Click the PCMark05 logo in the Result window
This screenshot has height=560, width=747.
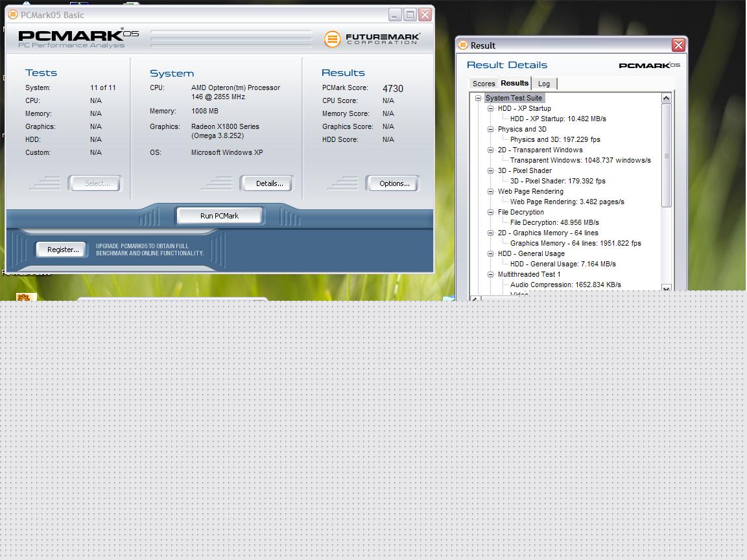click(x=649, y=65)
